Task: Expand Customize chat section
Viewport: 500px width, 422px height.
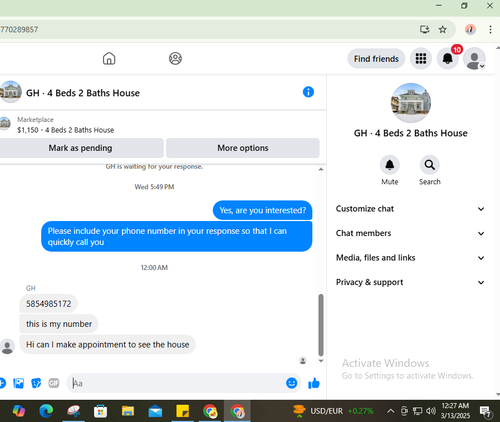Action: pyautogui.click(x=410, y=209)
